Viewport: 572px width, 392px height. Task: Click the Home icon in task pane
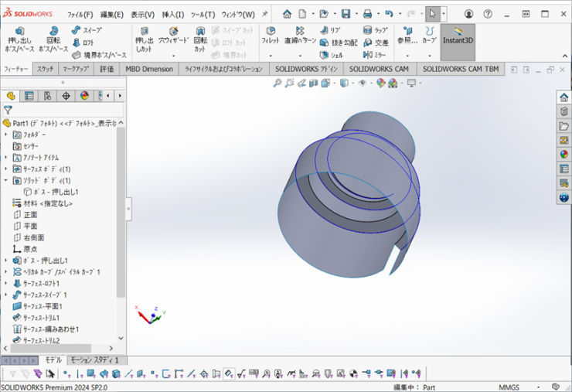click(x=563, y=97)
